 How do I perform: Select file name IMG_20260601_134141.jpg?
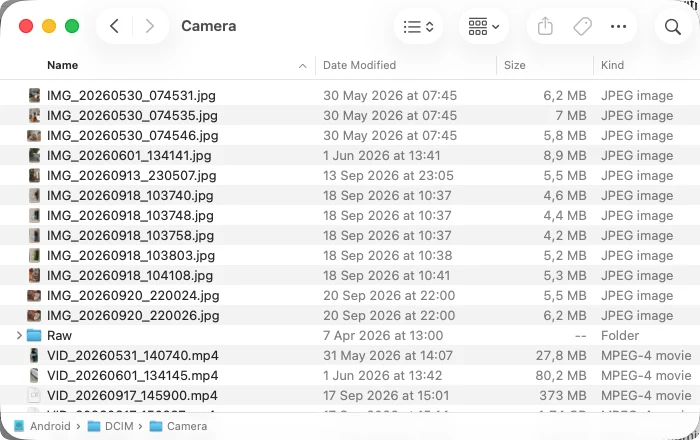[x=129, y=156]
